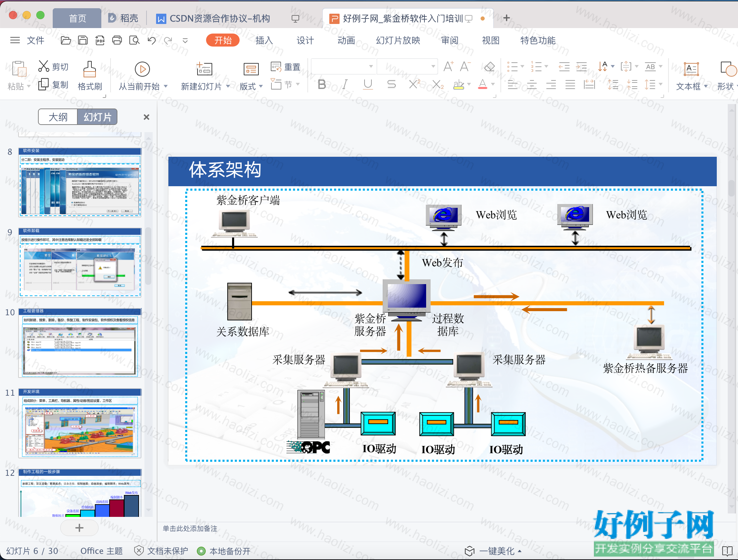This screenshot has width=738, height=560.
Task: Insert a text box icon
Action: [x=691, y=69]
